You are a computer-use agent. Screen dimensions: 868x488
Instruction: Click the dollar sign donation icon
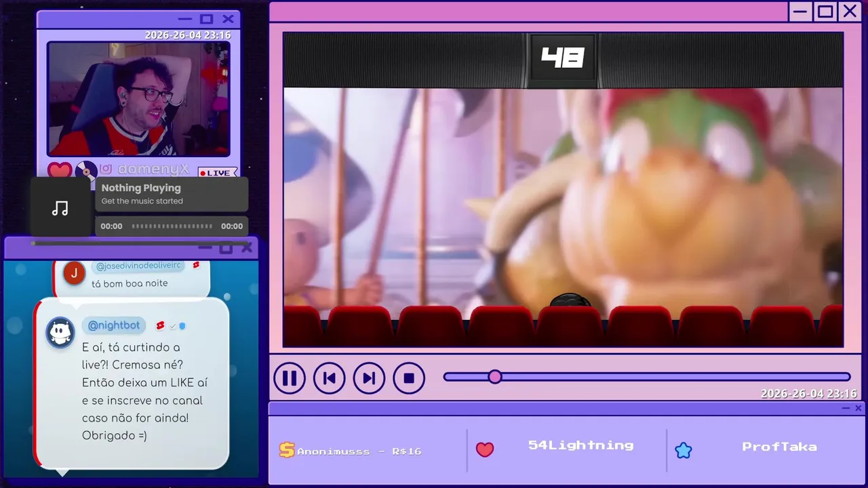coord(287,450)
